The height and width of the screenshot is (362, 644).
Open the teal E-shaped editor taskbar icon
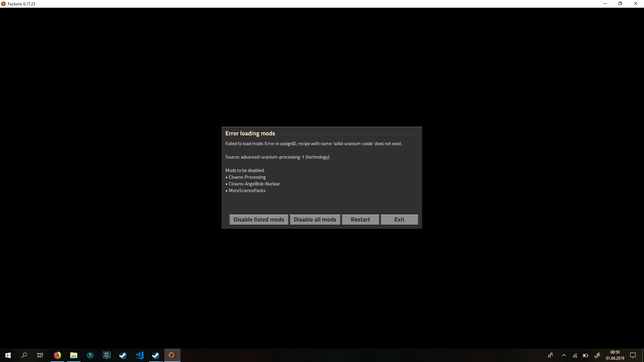(x=107, y=355)
